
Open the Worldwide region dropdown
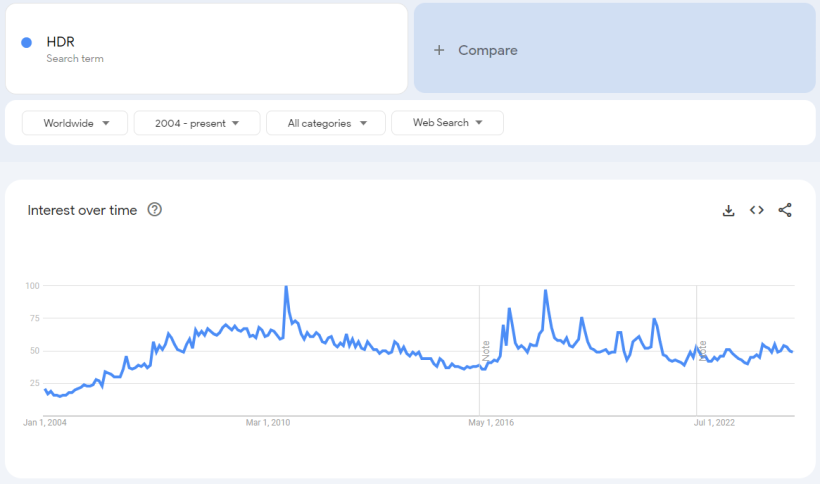coord(76,123)
